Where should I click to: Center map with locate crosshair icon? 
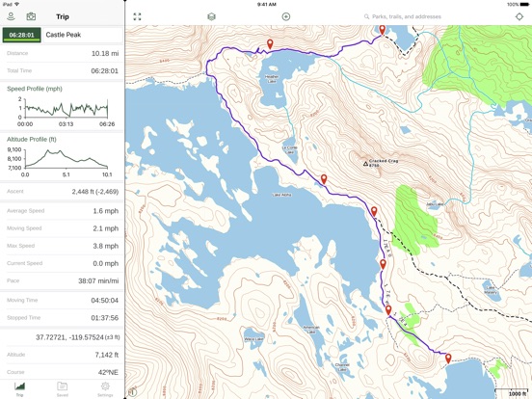click(x=519, y=16)
